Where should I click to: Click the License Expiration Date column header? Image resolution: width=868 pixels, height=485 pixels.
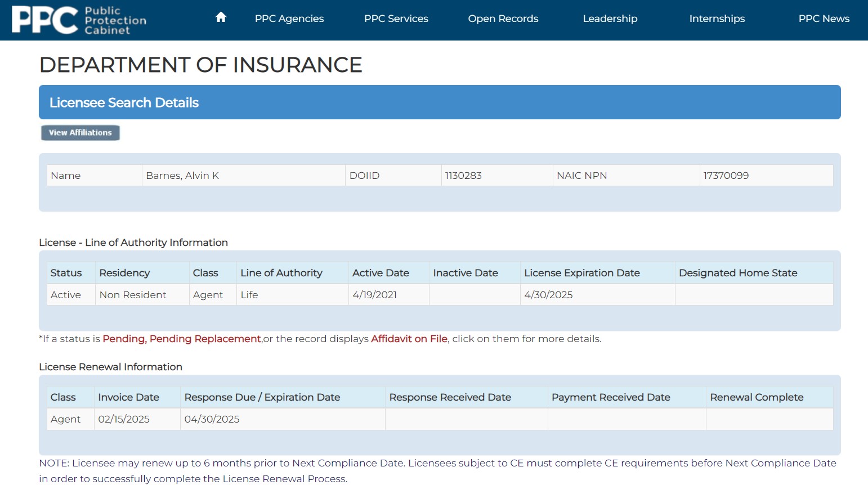click(581, 273)
